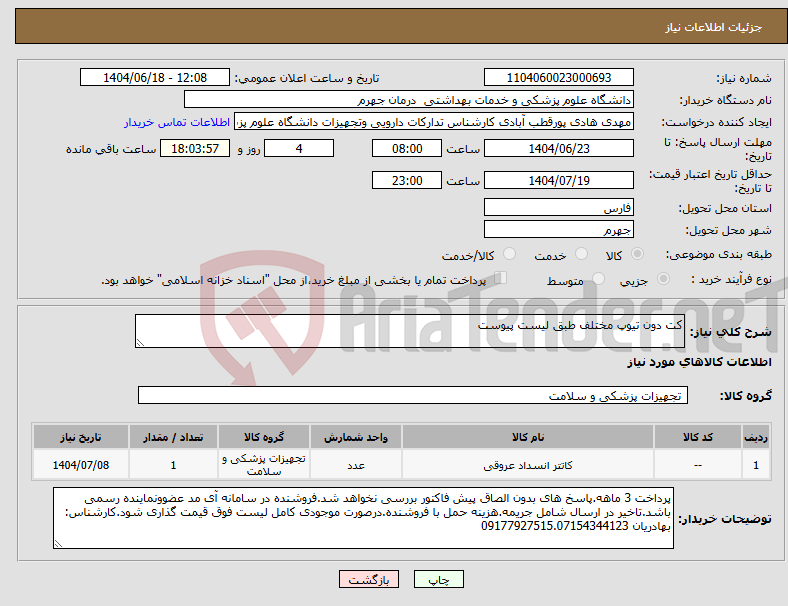This screenshot has height=606, width=788.
Task: Click the announcement date field 1404/06/18 - 12:08
Action: pyautogui.click(x=155, y=77)
